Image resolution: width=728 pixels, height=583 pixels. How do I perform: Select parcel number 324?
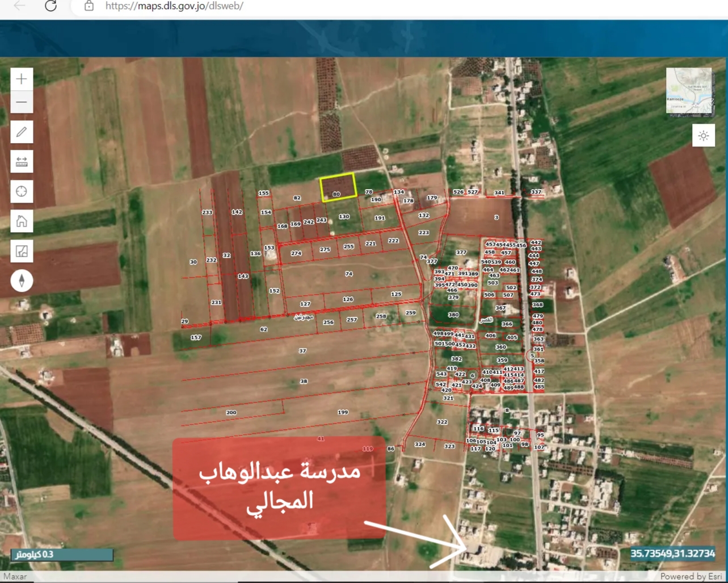tap(419, 444)
